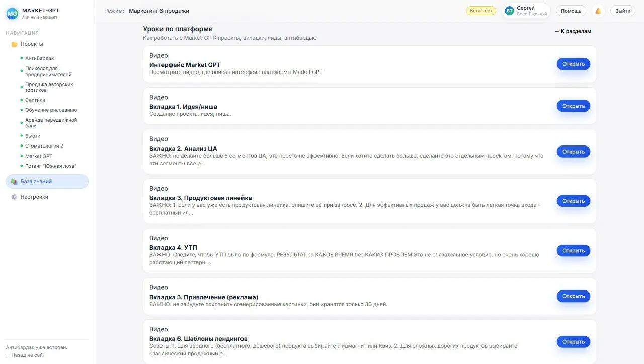Go back via К разделам link
644x364 pixels.
pyautogui.click(x=573, y=31)
